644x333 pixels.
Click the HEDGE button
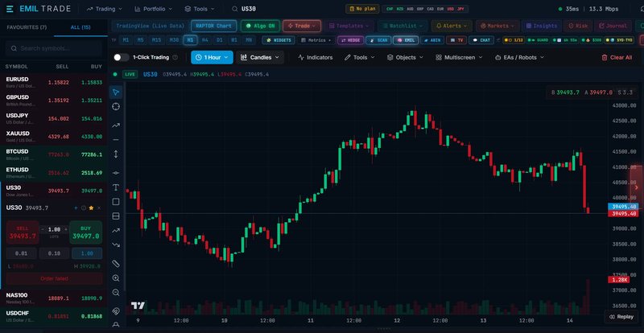click(350, 40)
